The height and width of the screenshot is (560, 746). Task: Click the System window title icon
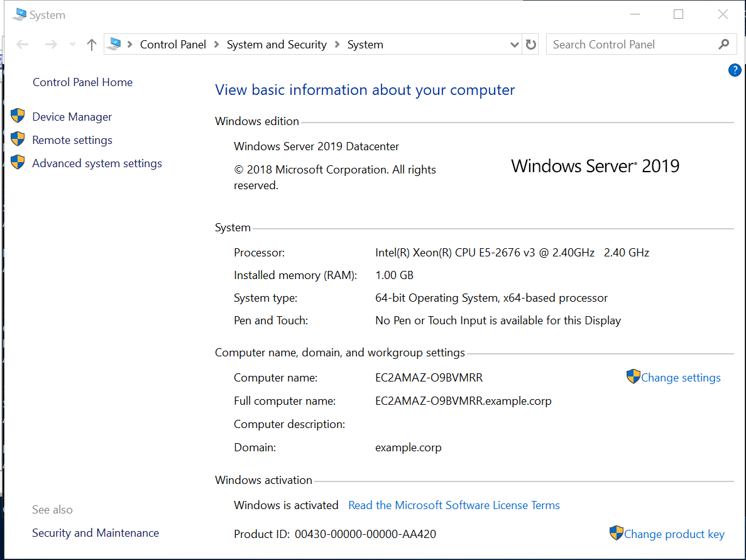tap(19, 14)
